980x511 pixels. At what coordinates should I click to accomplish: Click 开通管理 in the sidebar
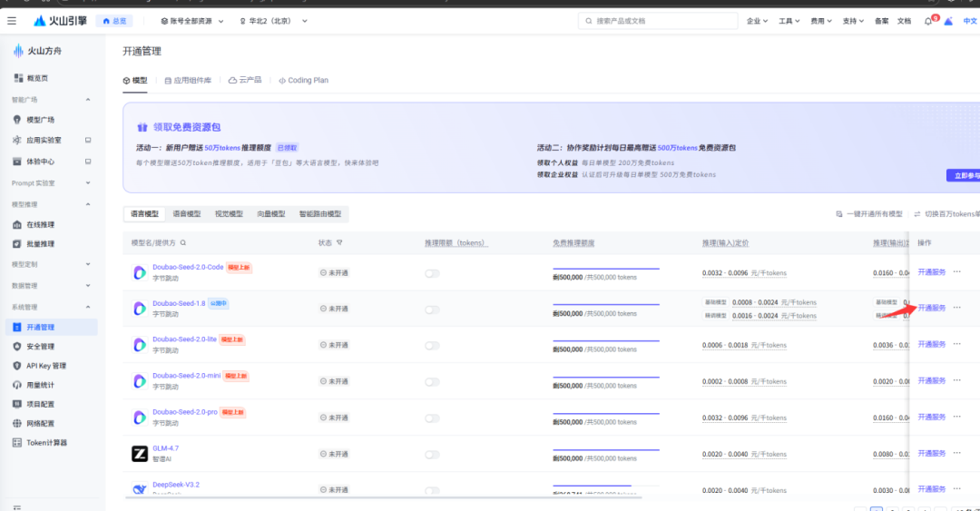pyautogui.click(x=52, y=327)
